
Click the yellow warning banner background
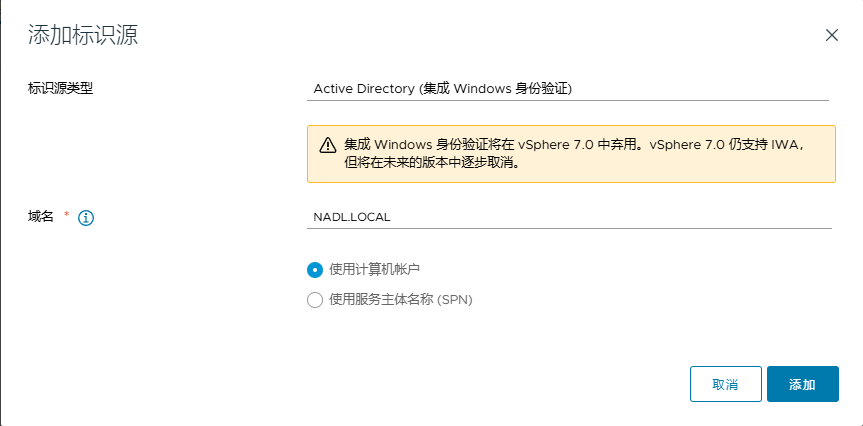pos(571,154)
